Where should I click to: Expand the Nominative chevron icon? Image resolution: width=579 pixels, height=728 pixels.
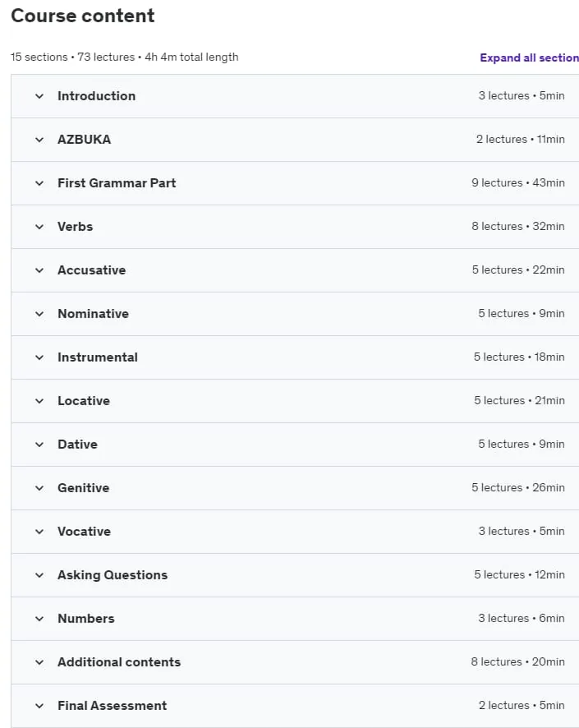(39, 314)
